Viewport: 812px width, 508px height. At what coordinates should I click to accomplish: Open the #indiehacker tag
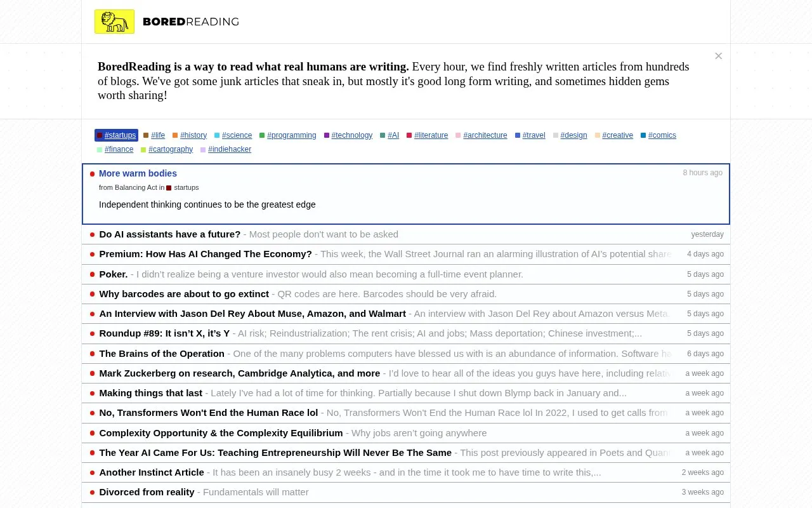point(225,149)
